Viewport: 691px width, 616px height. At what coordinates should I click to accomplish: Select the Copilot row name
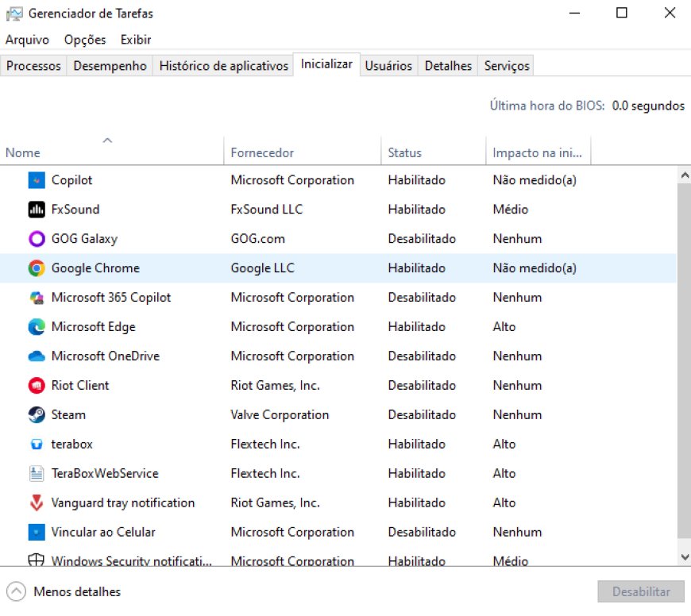point(71,180)
